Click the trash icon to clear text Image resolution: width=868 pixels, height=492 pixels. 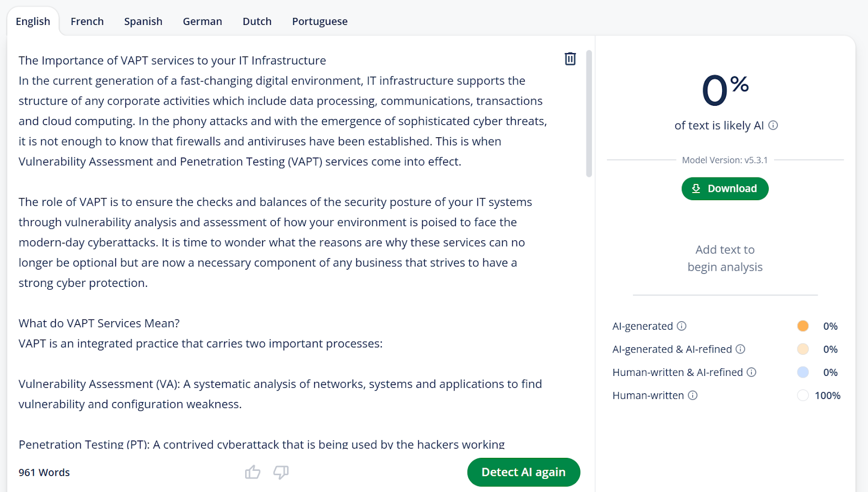click(570, 59)
